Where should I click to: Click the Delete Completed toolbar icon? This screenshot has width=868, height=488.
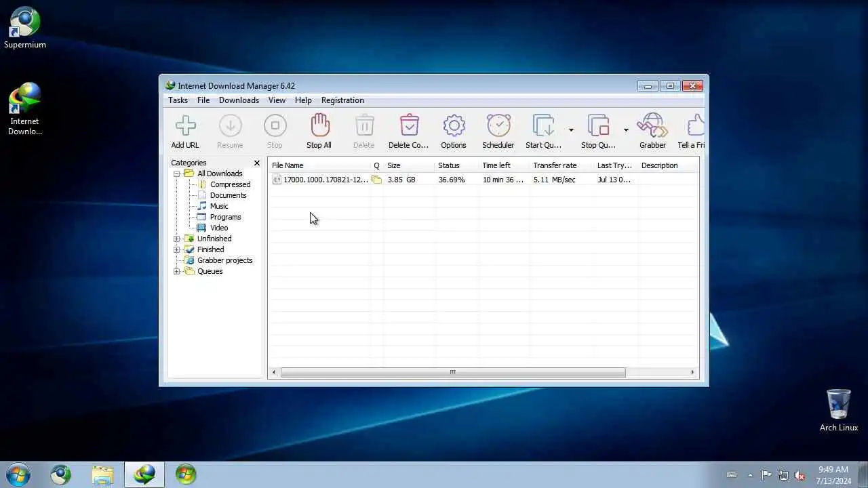pyautogui.click(x=409, y=125)
